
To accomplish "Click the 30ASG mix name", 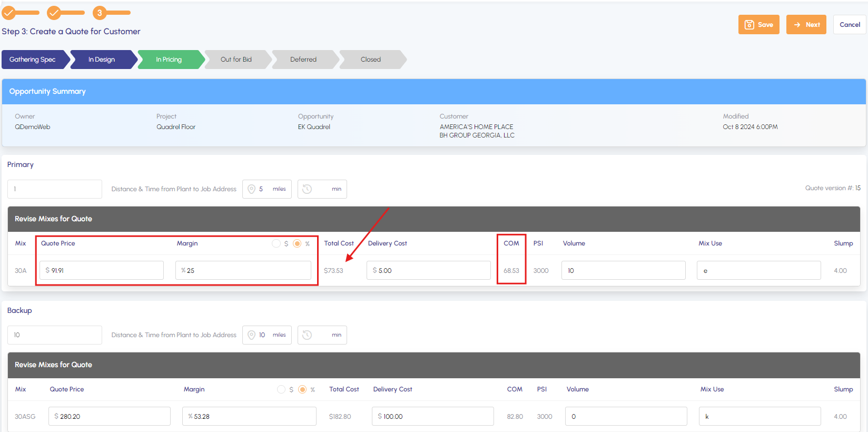I will (x=25, y=417).
